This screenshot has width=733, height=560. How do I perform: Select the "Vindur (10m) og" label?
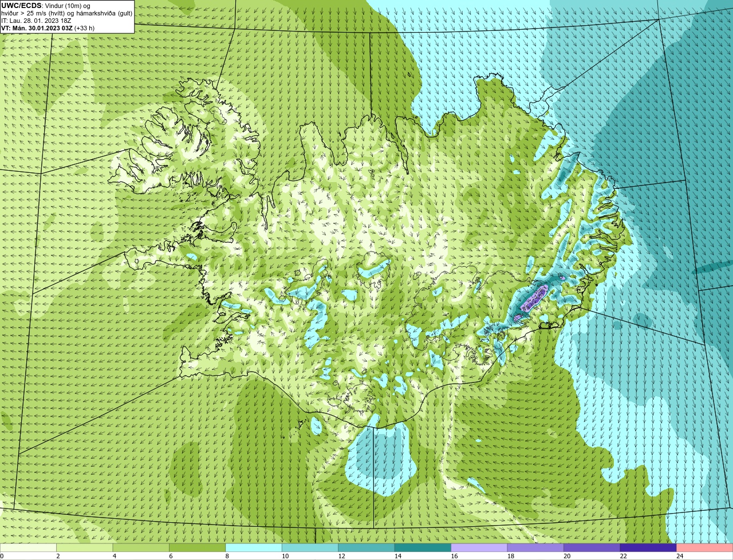click(67, 6)
